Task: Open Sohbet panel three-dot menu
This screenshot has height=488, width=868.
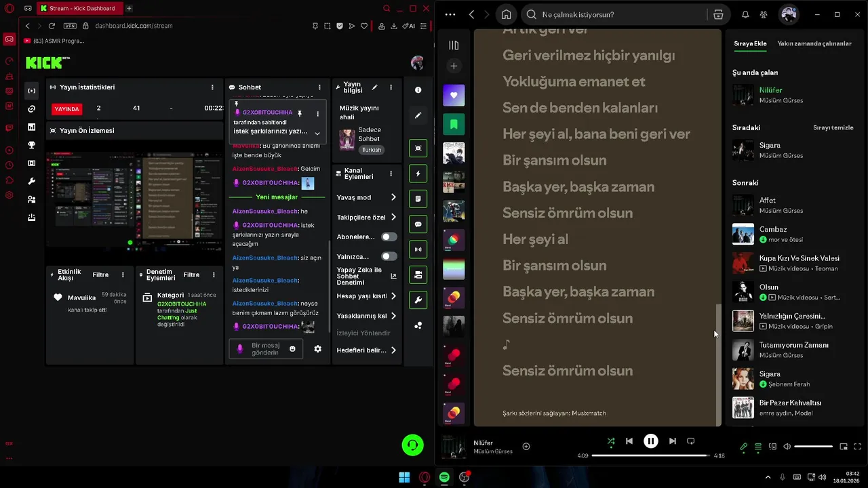Action: tap(319, 87)
